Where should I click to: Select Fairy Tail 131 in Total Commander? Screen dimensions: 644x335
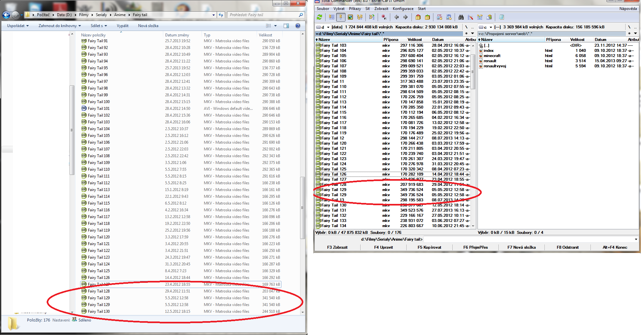(x=392, y=210)
